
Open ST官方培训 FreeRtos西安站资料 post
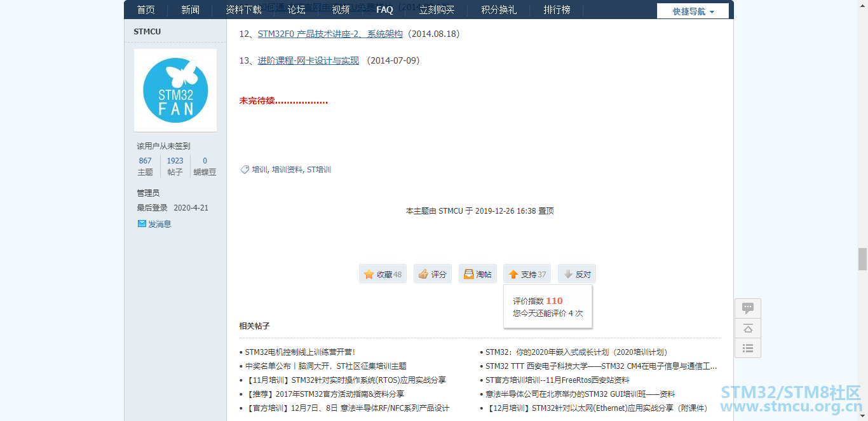point(557,380)
